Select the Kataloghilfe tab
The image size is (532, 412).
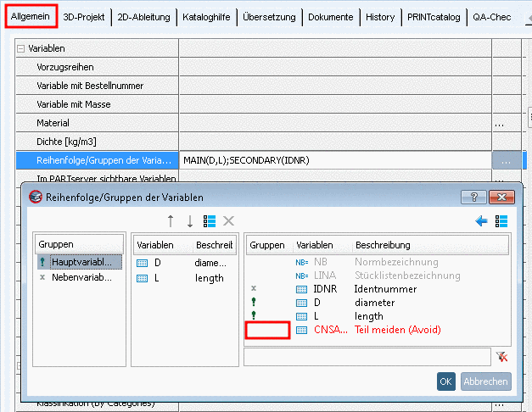(x=206, y=17)
